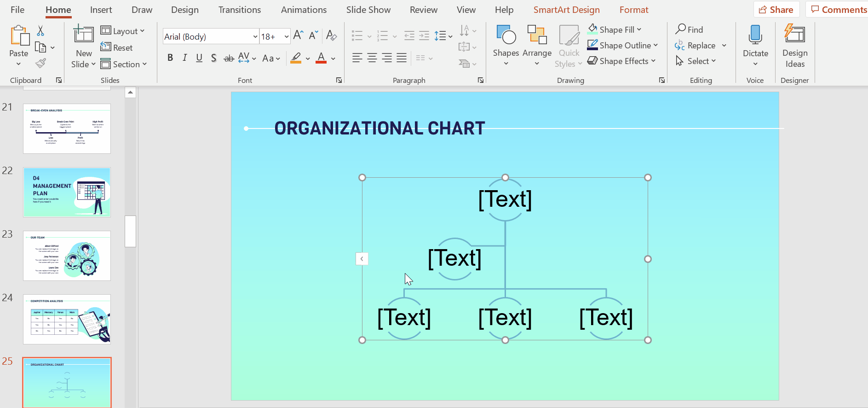The image size is (868, 408).
Task: Click the Clear All Formatting icon
Action: pyautogui.click(x=331, y=35)
